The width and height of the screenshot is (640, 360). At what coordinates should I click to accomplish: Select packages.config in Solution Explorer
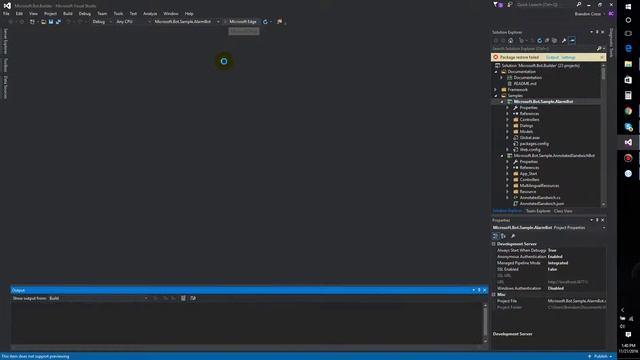[x=534, y=144]
